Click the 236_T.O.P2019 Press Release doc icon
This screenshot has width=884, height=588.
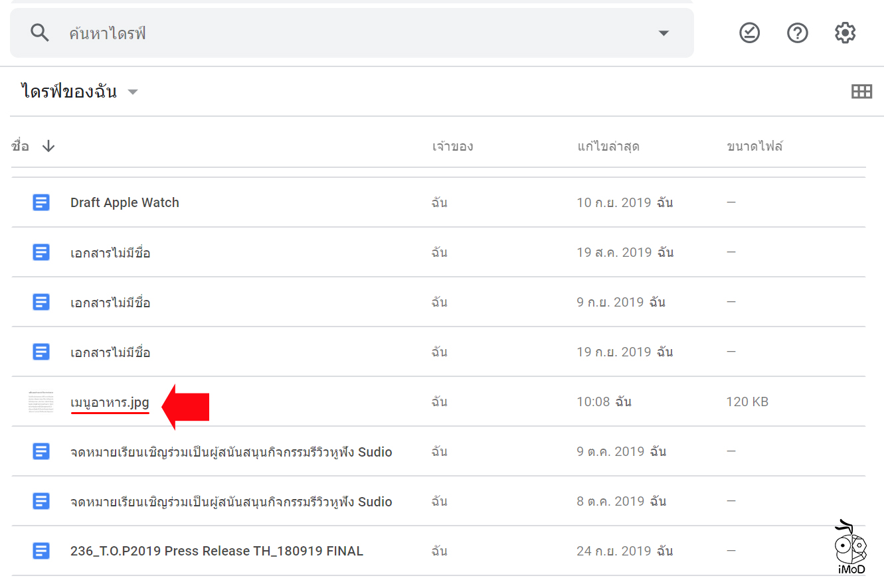41,551
